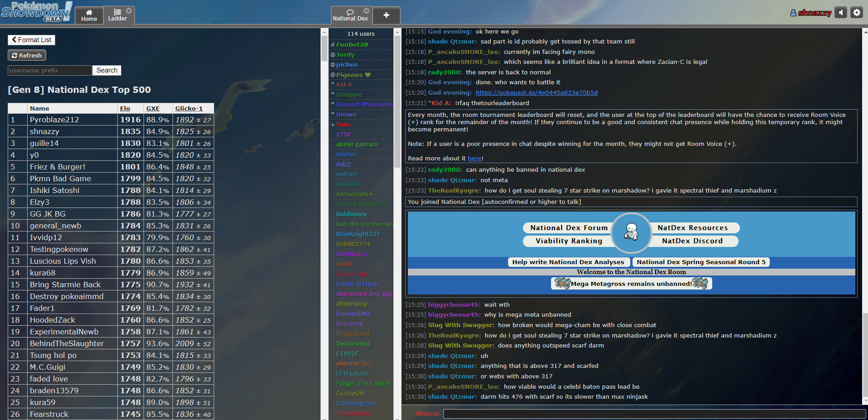
Task: Click BehindTheSlaughter in the ladder
Action: [x=67, y=343]
